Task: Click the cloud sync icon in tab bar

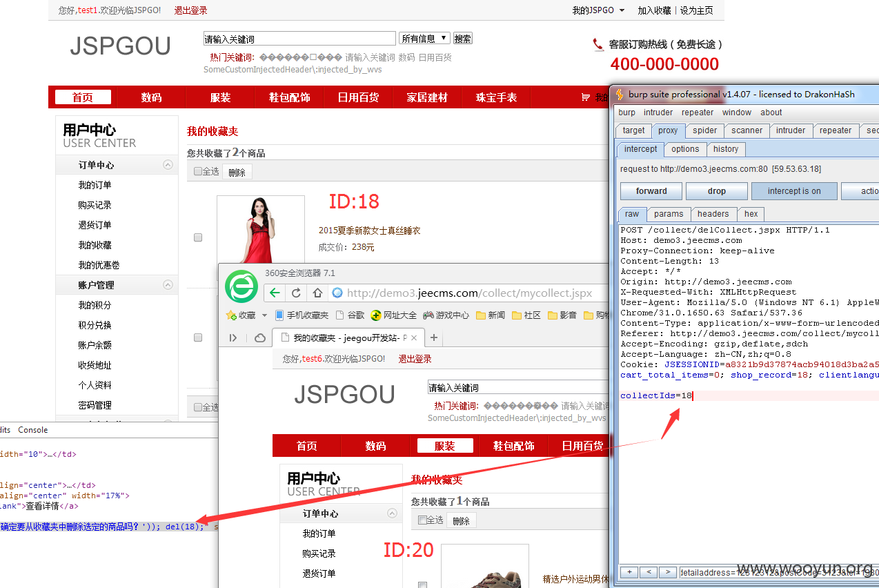Action: pyautogui.click(x=260, y=337)
